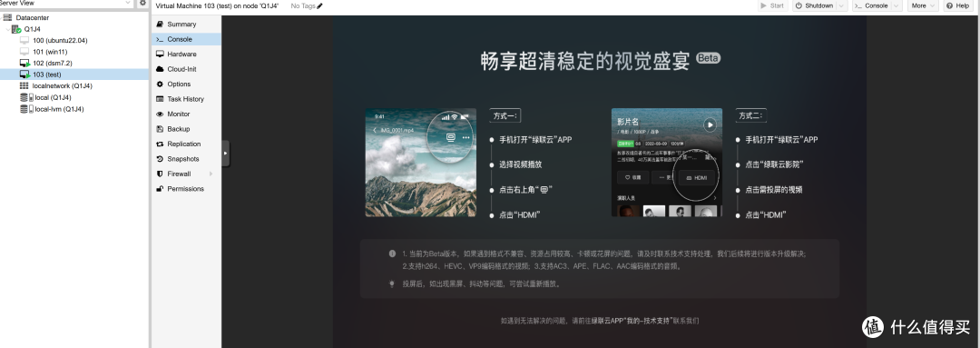The width and height of the screenshot is (980, 348).
Task: Click the gear settings icon beside Server View
Action: tap(142, 3)
